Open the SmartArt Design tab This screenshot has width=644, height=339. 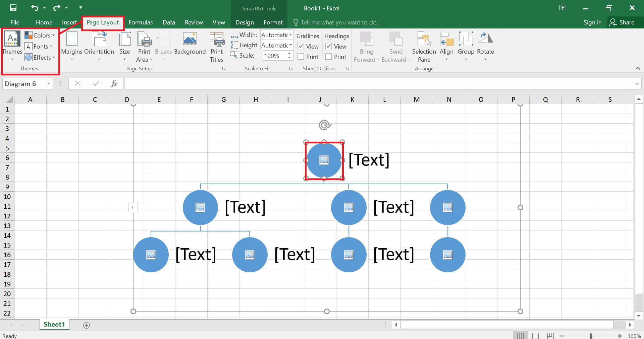pyautogui.click(x=245, y=22)
